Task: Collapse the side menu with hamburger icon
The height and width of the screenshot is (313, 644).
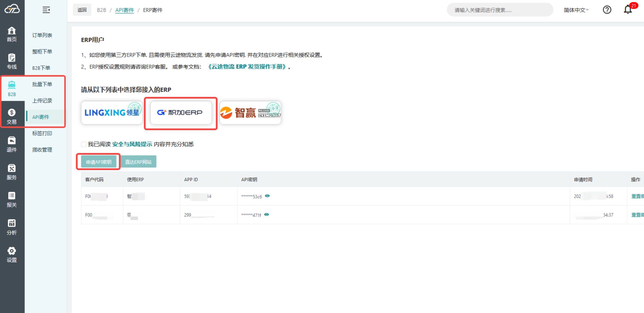Action: [46, 10]
